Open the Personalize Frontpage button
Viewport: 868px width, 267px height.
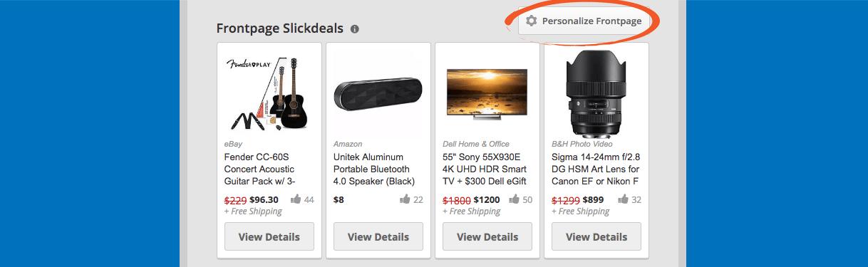tap(584, 21)
